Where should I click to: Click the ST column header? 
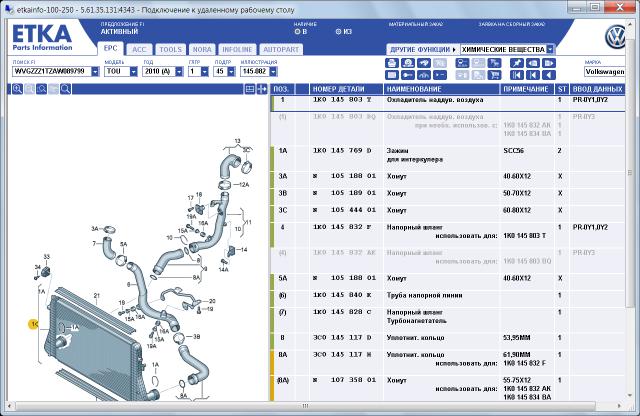(562, 89)
